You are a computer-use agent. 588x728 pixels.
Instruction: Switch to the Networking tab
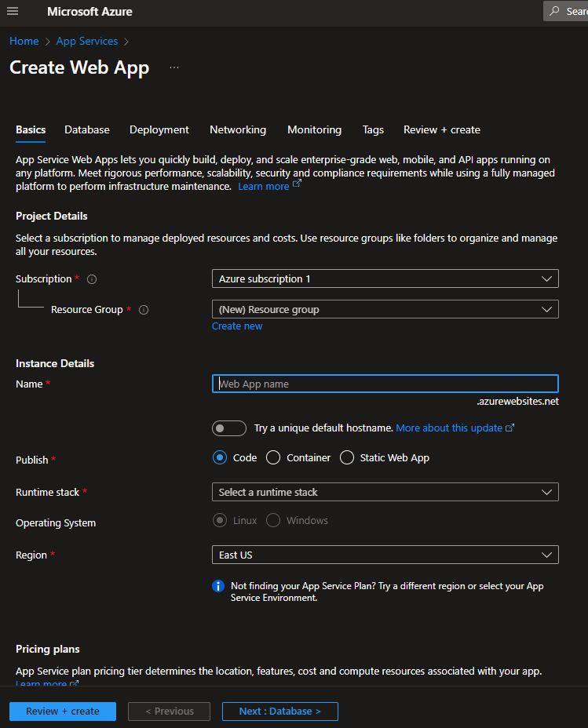click(238, 130)
